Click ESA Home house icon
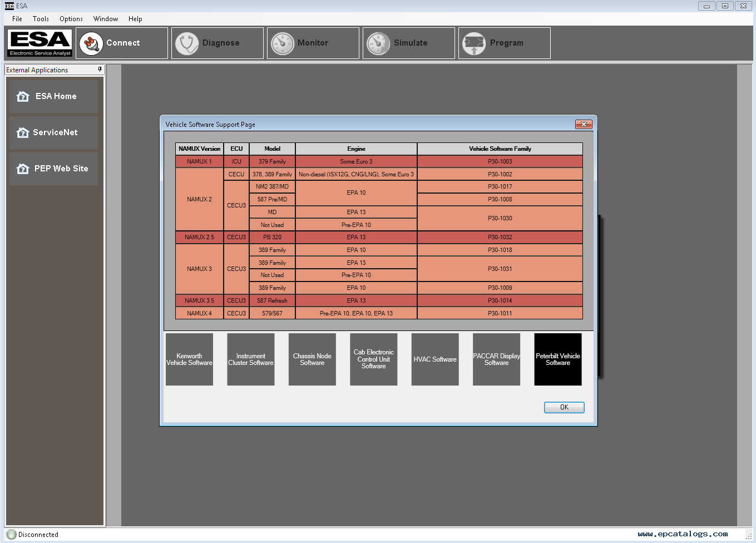 23,96
